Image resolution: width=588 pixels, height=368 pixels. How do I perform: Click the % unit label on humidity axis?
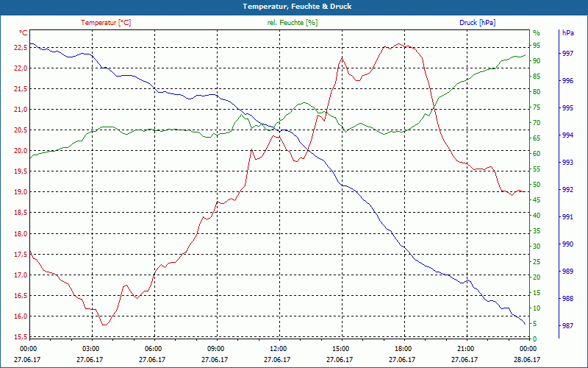point(537,33)
